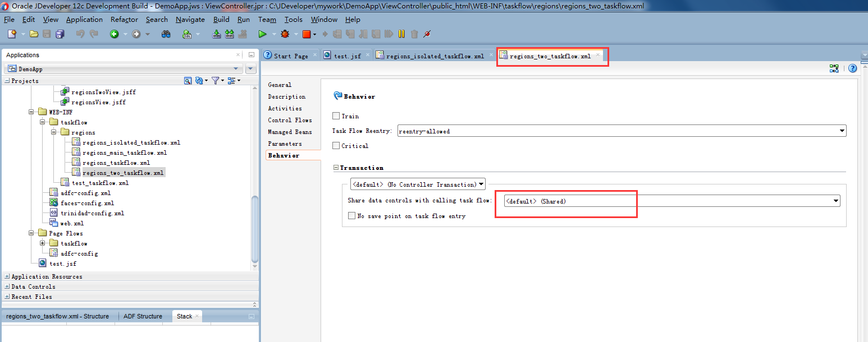Image resolution: width=868 pixels, height=342 pixels.
Task: Expand the Data Controls section
Action: [x=7, y=286]
